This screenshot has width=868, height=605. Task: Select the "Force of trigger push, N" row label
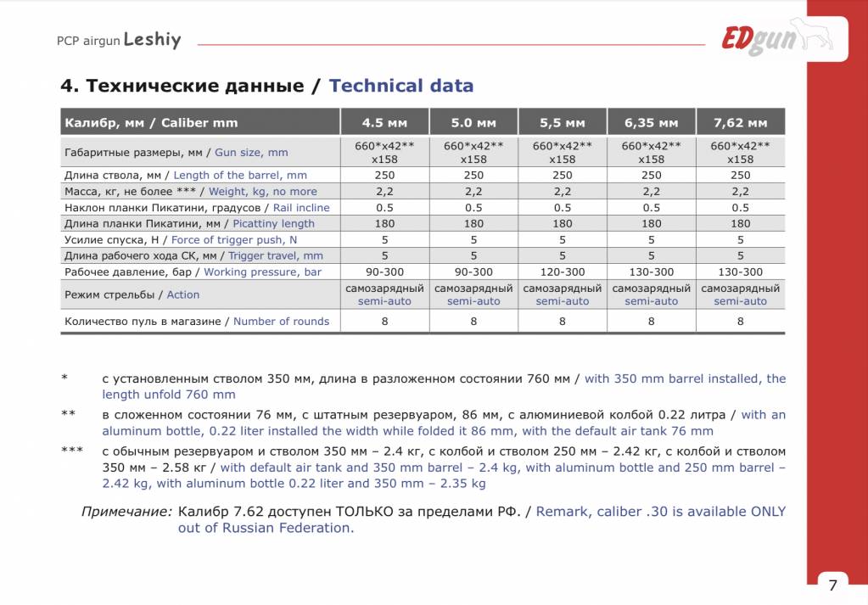(234, 239)
